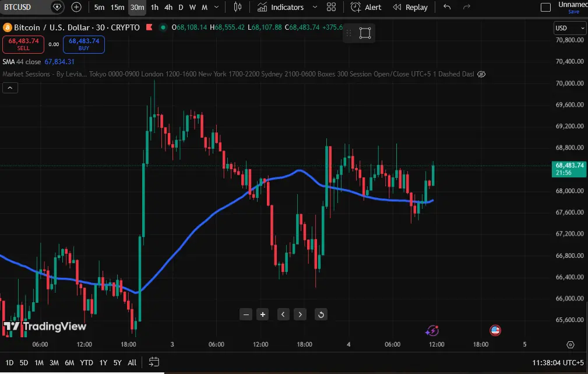Open the go-to-date calendar icon

pos(154,362)
